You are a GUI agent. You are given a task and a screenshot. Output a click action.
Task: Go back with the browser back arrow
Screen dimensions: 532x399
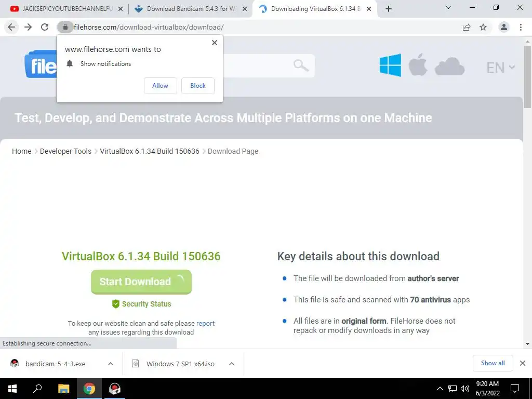coord(11,27)
